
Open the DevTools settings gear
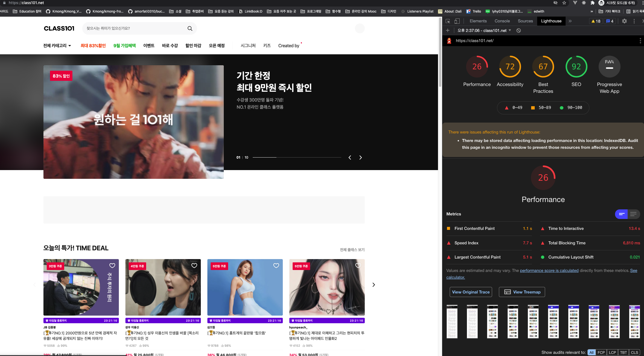[x=624, y=21]
